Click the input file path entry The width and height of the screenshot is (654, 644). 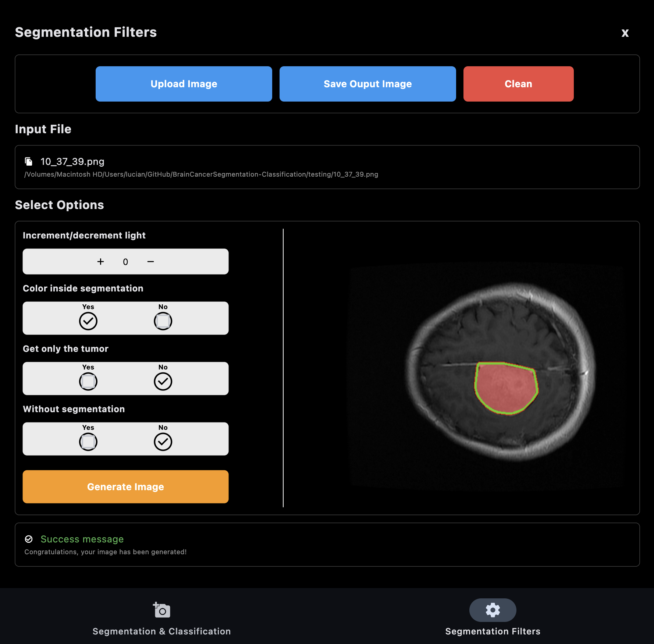click(327, 167)
